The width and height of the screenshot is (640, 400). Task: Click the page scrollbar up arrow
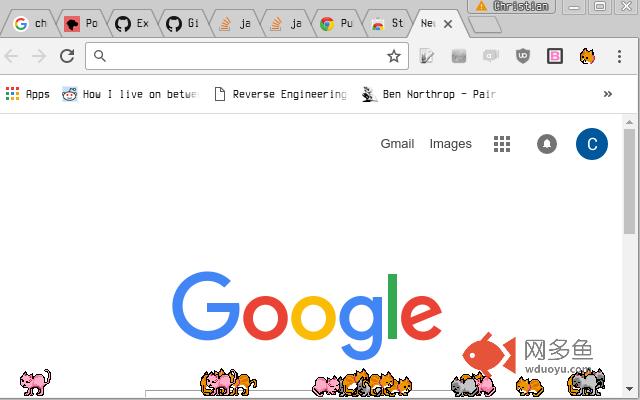pyautogui.click(x=629, y=122)
